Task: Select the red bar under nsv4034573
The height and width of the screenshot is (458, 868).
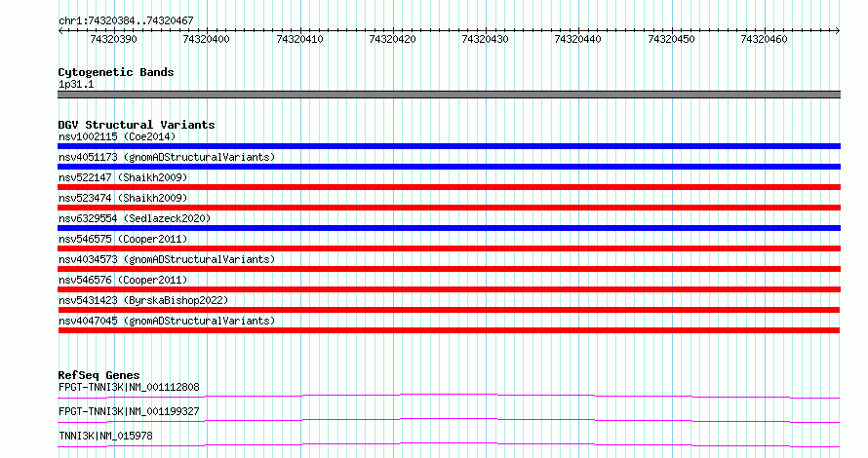Action: (x=449, y=269)
